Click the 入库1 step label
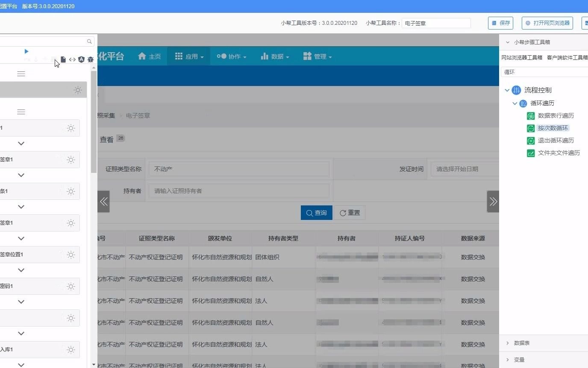Viewport: 588px width, 368px height. pyautogui.click(x=6, y=350)
